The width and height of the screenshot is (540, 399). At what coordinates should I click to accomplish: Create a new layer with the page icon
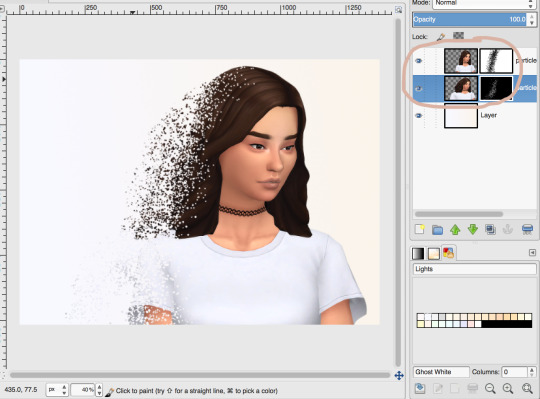[420, 229]
